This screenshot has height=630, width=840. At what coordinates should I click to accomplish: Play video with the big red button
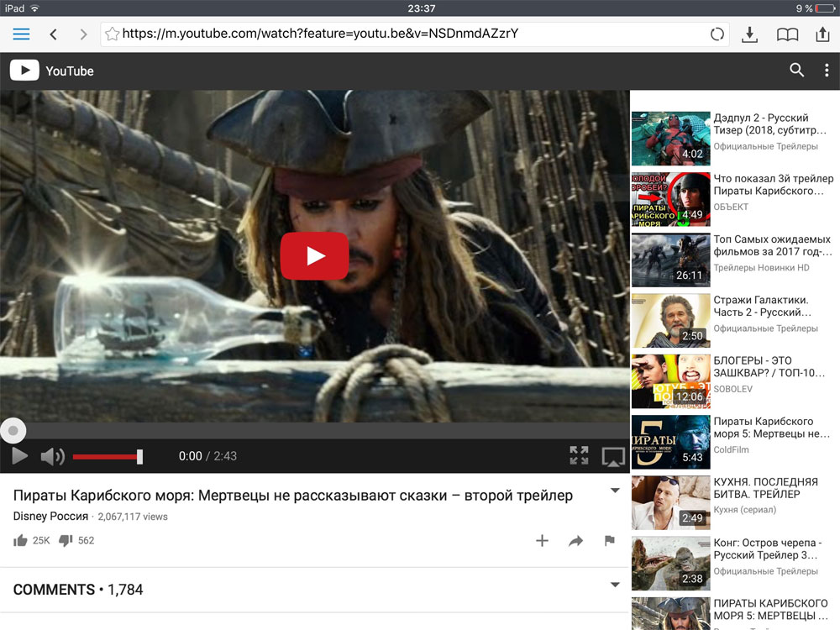[314, 256]
